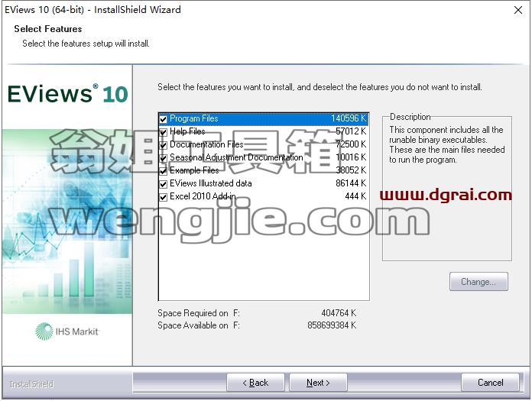
Task: Select the Program Files row label
Action: click(193, 118)
